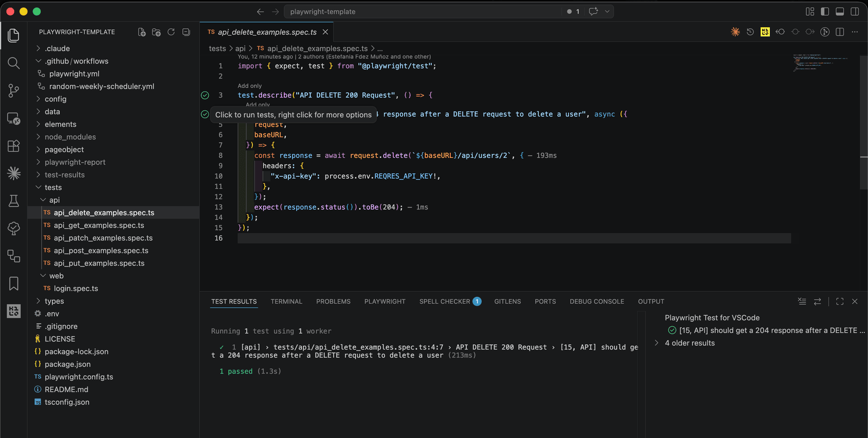Click the editor vertical scrollbar
This screenshot has height=438, width=868.
coord(864,122)
